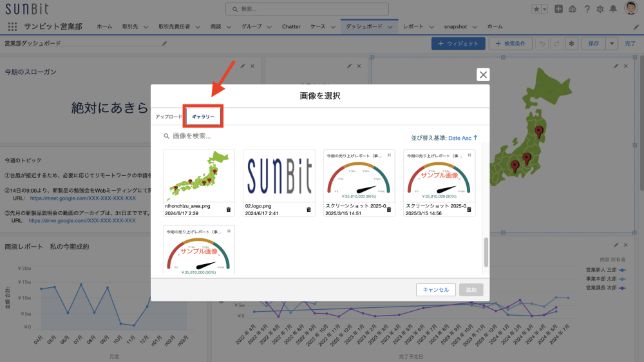Screen dimensions: 644x362
Task: Expand the グループ tab menu
Action: coord(269,27)
